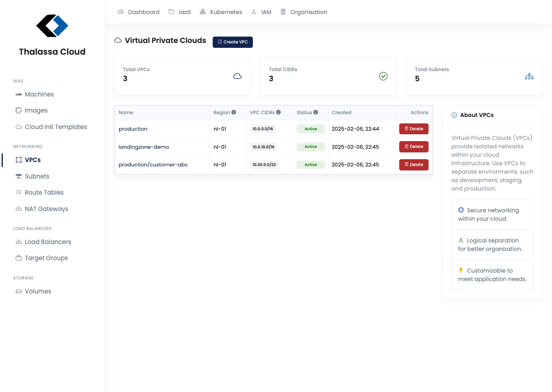Navigate to NAT Gateways
Image resolution: width=552 pixels, height=392 pixels.
point(46,209)
